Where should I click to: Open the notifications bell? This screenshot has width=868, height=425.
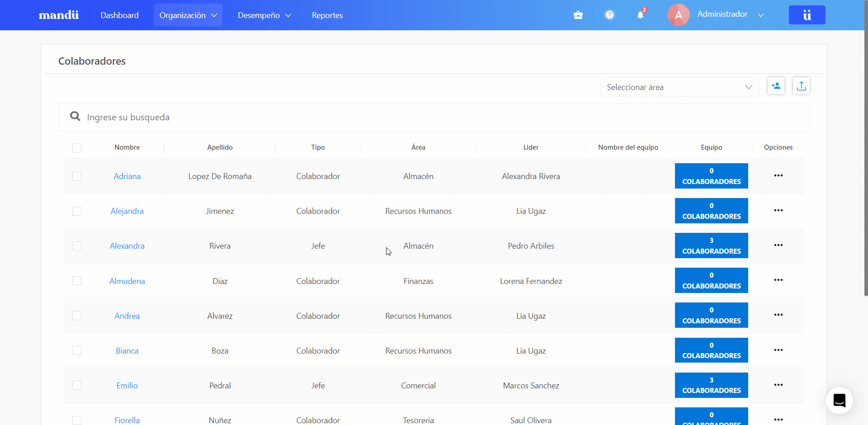[640, 14]
